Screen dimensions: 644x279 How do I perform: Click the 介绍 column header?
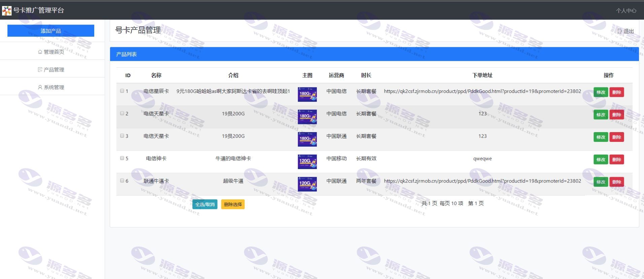click(233, 75)
